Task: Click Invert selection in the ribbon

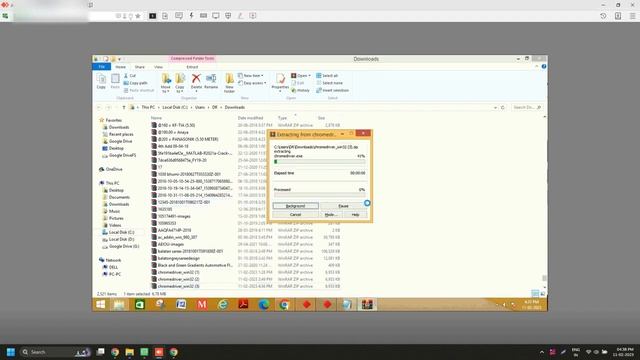Action: (333, 90)
